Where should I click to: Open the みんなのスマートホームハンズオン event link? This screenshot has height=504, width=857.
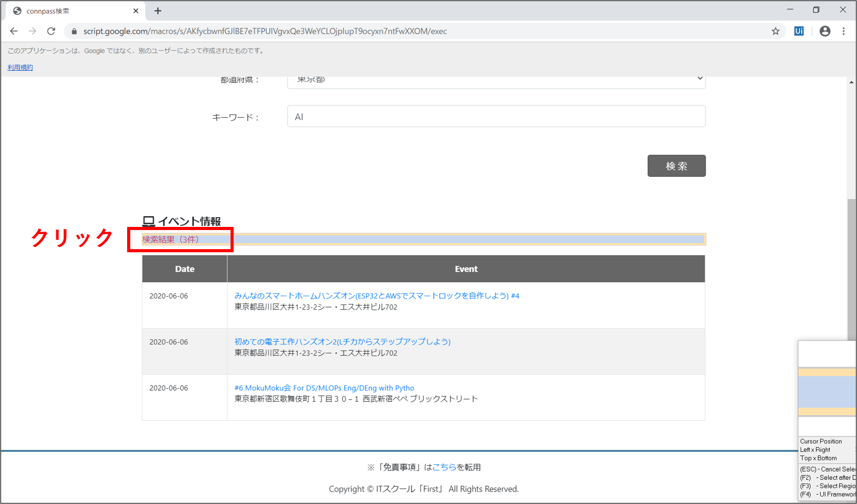[376, 296]
